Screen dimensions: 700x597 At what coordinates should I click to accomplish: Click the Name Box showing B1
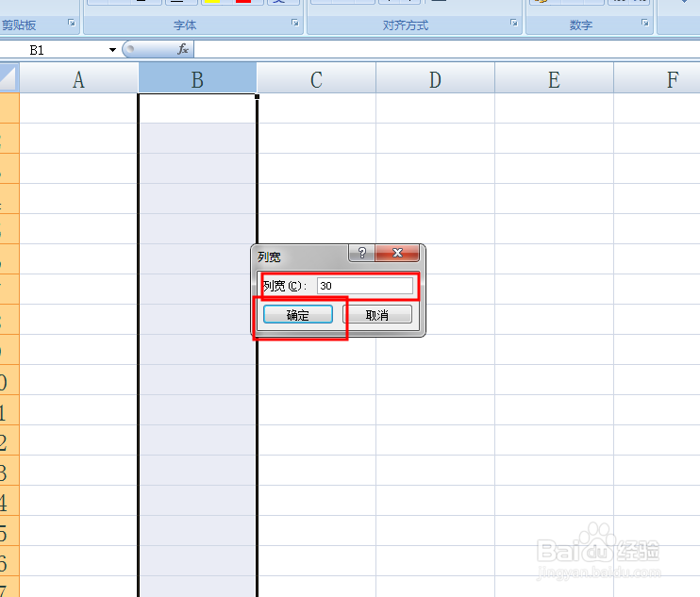point(54,50)
